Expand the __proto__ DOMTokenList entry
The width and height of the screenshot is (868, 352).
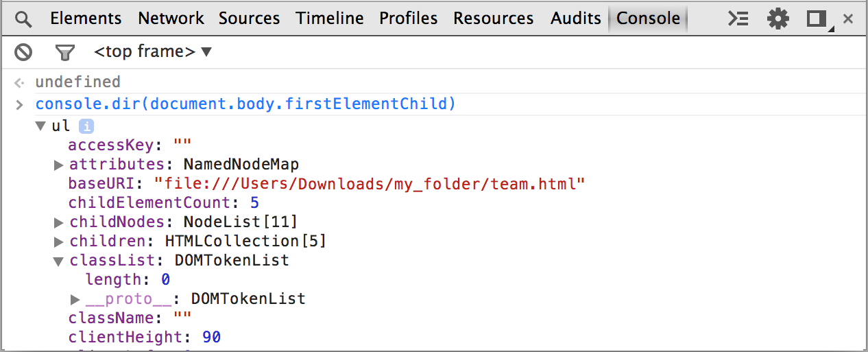pos(75,299)
